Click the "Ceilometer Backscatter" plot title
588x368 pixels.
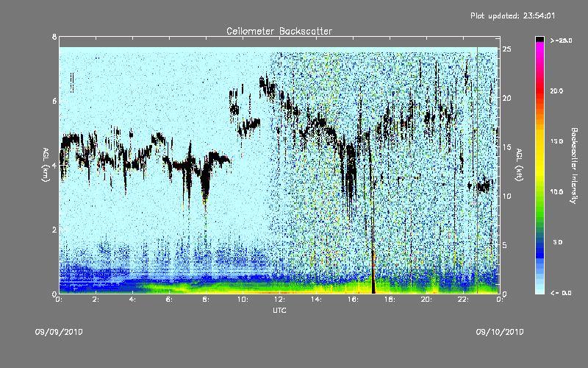pyautogui.click(x=279, y=31)
